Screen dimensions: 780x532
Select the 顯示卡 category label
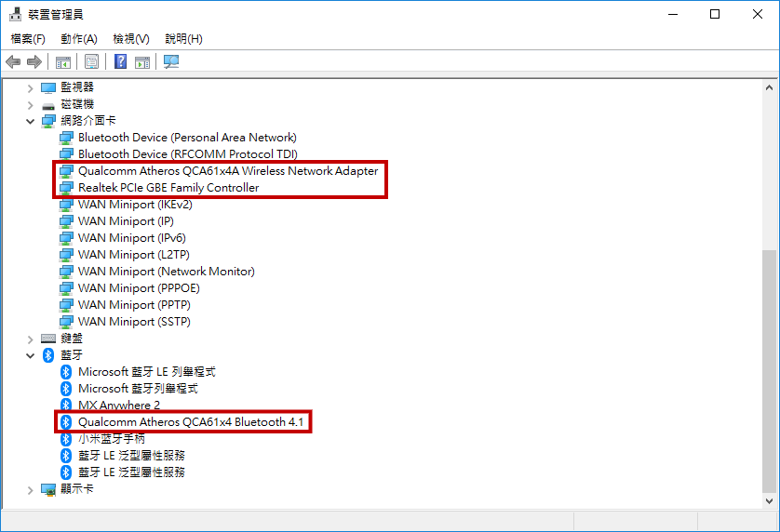click(x=77, y=489)
